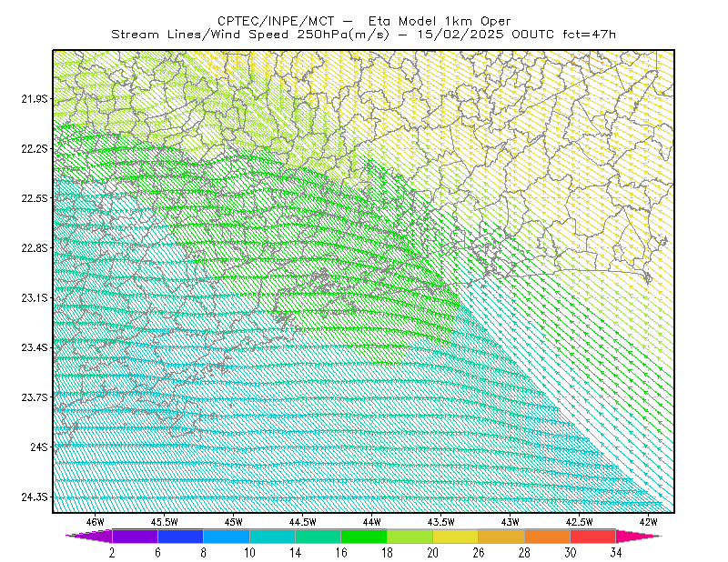Click the purple left arrow legend end
The height and width of the screenshot is (562, 728).
[x=88, y=536]
